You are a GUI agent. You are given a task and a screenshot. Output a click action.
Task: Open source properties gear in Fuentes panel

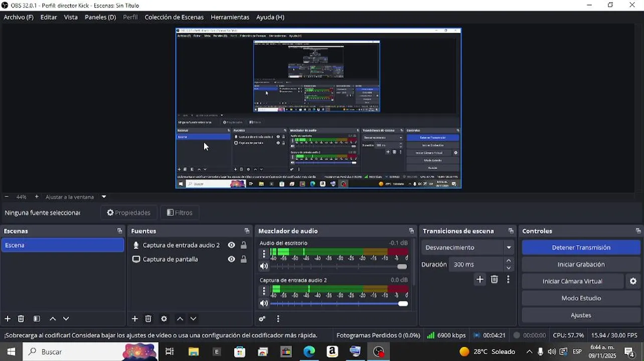164,319
